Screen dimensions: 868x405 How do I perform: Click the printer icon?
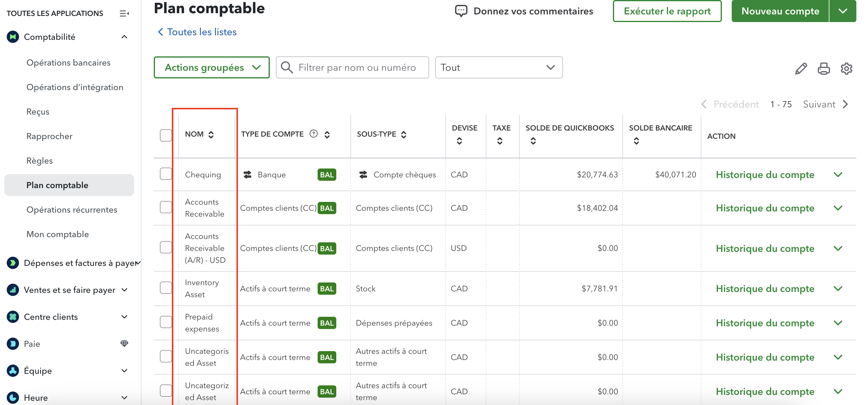(823, 68)
